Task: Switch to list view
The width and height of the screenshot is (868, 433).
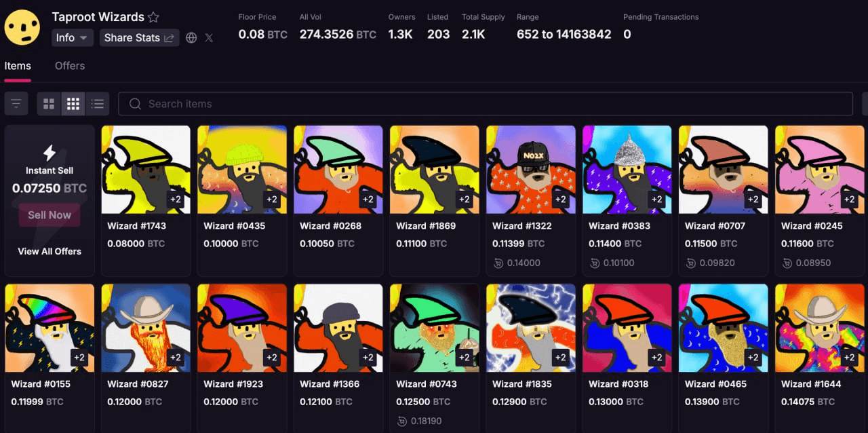Action: tap(98, 104)
